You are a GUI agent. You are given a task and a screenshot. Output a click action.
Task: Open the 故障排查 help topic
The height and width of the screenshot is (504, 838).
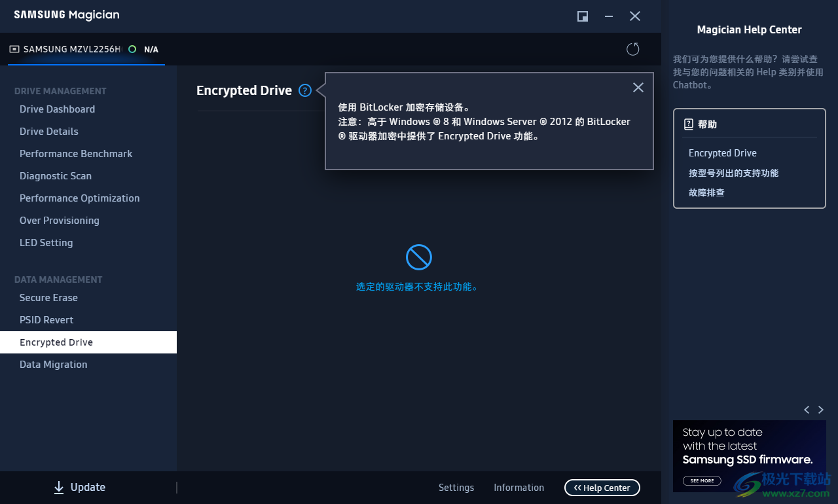tap(706, 192)
